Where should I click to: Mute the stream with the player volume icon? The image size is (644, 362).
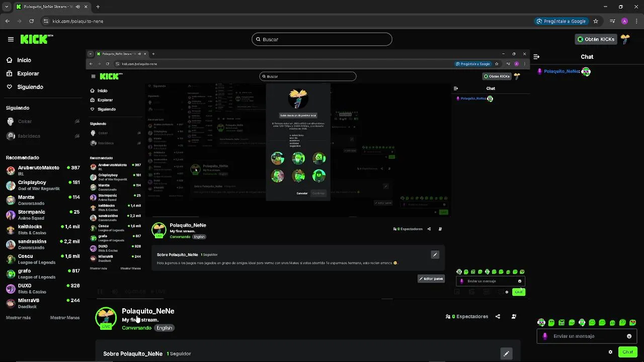point(115,292)
